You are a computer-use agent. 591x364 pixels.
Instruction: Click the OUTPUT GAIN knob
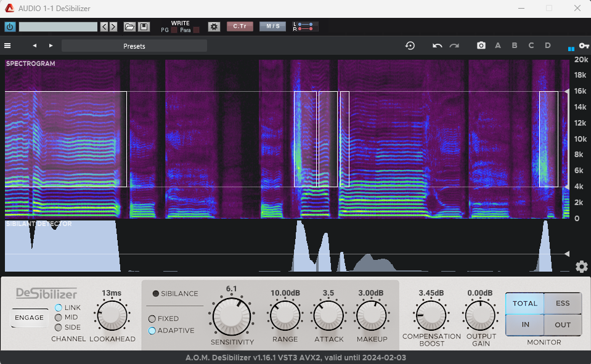[480, 316]
